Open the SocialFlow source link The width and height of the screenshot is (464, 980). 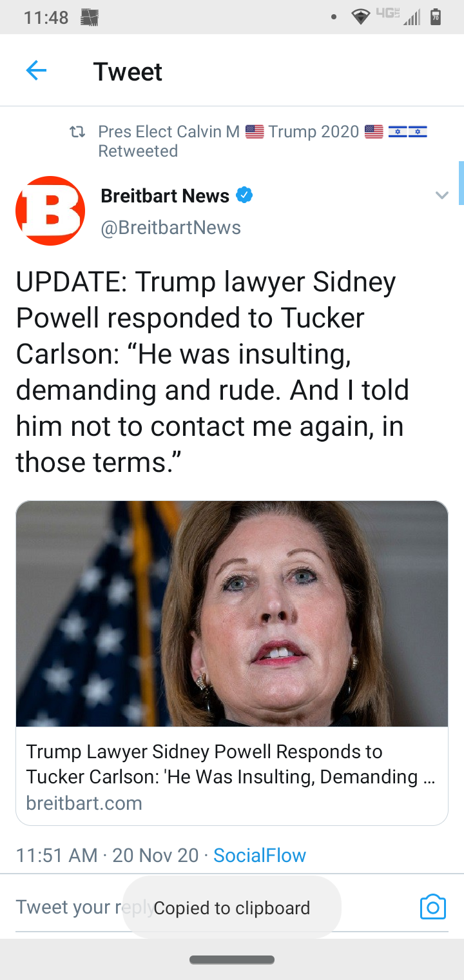[259, 856]
